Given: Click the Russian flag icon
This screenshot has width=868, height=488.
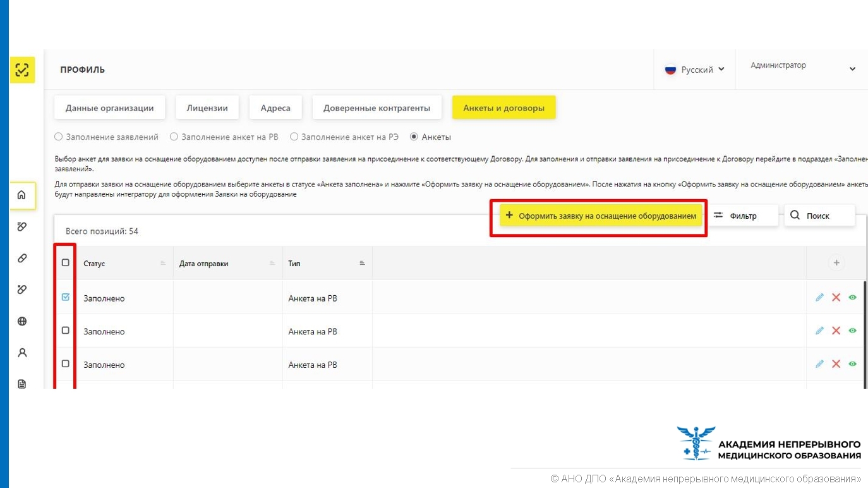Looking at the screenshot, I should [x=670, y=70].
